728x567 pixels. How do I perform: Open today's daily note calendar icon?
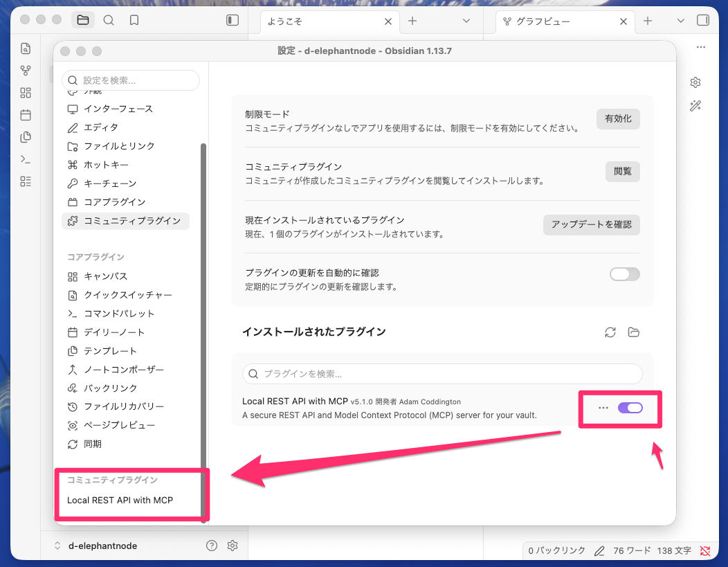pyautogui.click(x=26, y=115)
